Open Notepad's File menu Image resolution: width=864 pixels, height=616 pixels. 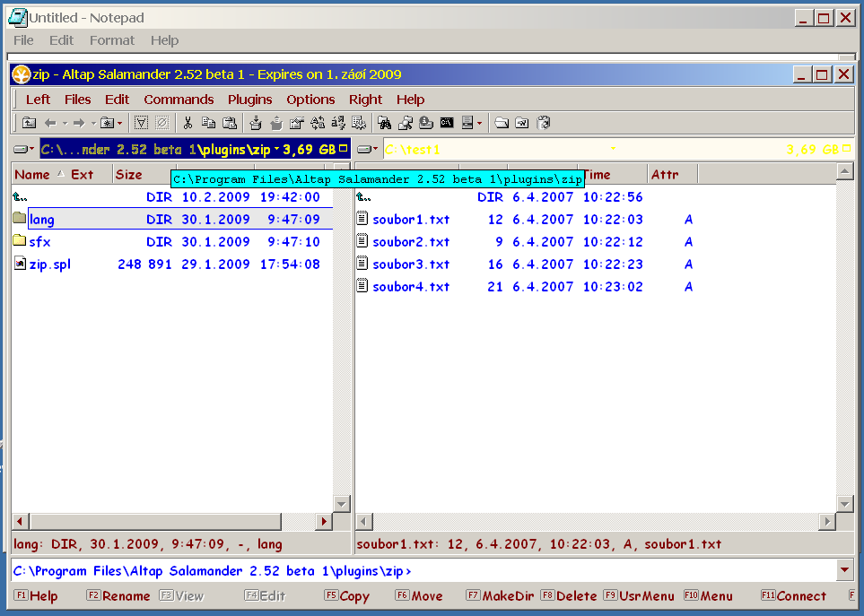23,40
